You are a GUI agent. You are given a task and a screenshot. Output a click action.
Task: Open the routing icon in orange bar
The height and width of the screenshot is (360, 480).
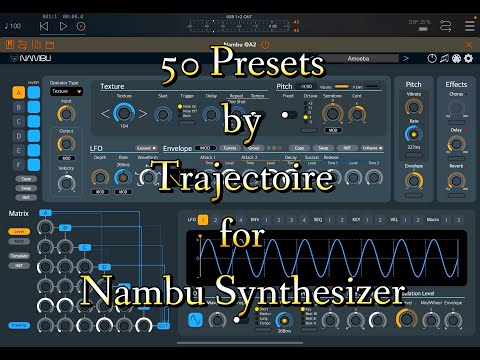tap(22, 45)
